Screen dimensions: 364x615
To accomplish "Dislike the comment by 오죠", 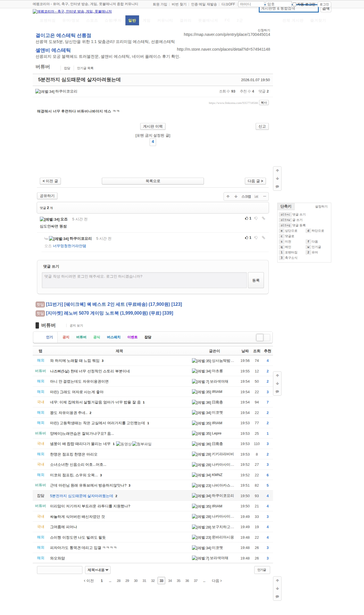I will tap(256, 218).
